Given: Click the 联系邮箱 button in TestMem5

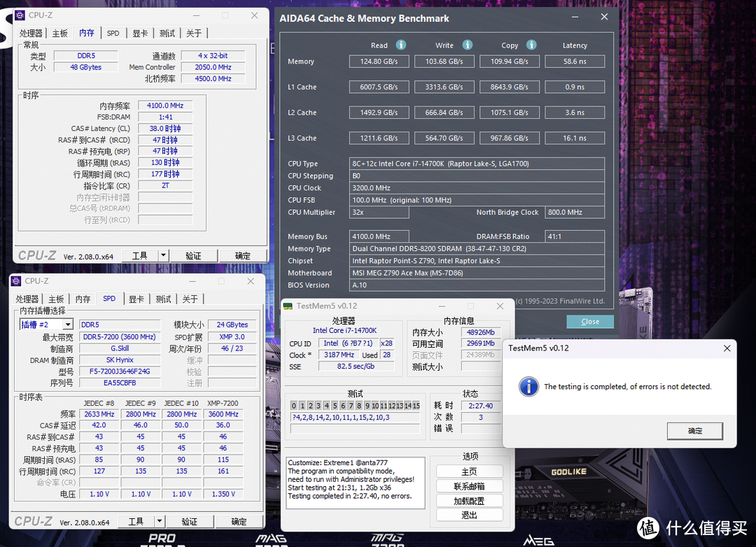Looking at the screenshot, I should (469, 485).
